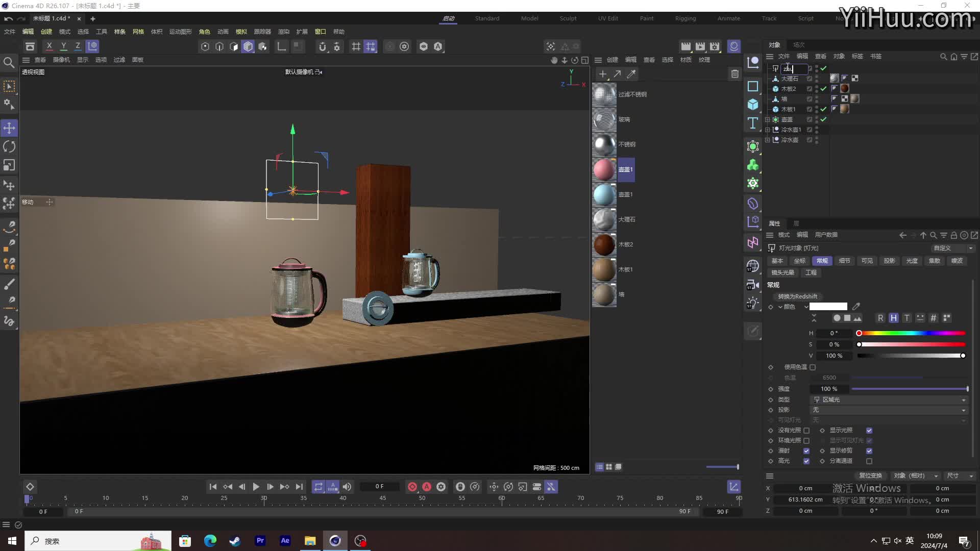Viewport: 980px width, 551px height.
Task: Add a camera from the object palette
Action: (753, 285)
